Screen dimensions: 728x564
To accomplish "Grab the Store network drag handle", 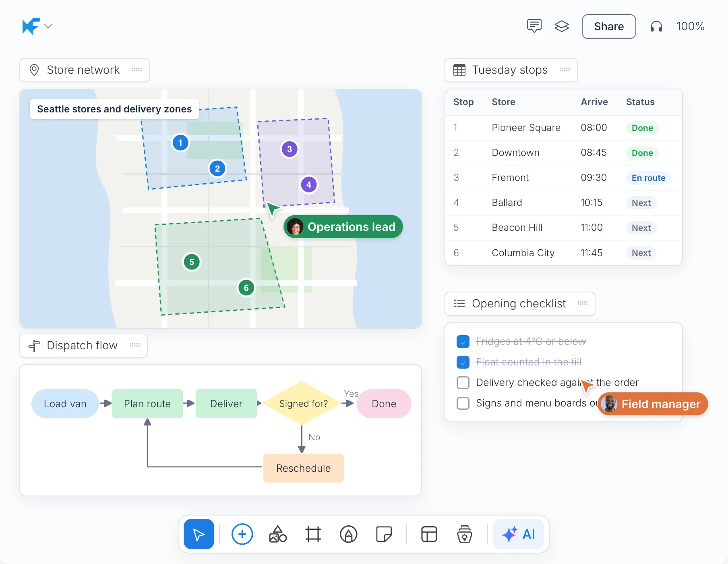I will click(137, 70).
